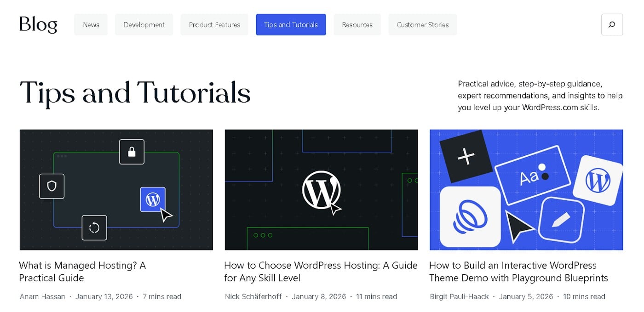
Task: Open 'How to Choose WordPress Hosting: A Guide for Any Skill Level'
Action: 320,272
